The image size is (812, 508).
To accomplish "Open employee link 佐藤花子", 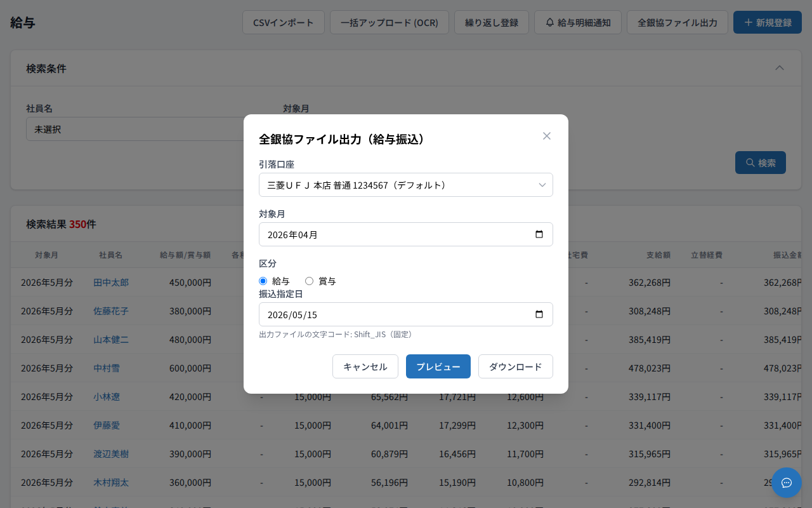I will 111,311.
